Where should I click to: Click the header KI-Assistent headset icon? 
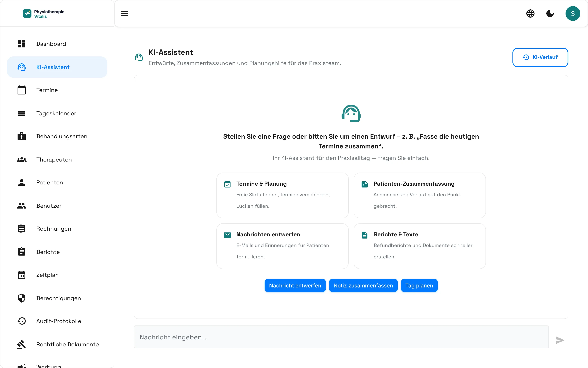coord(139,57)
